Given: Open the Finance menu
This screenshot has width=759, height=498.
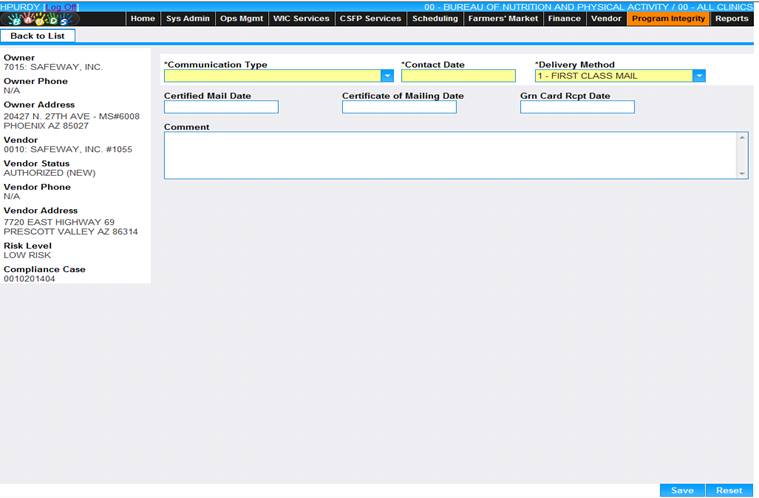Looking at the screenshot, I should 564,19.
